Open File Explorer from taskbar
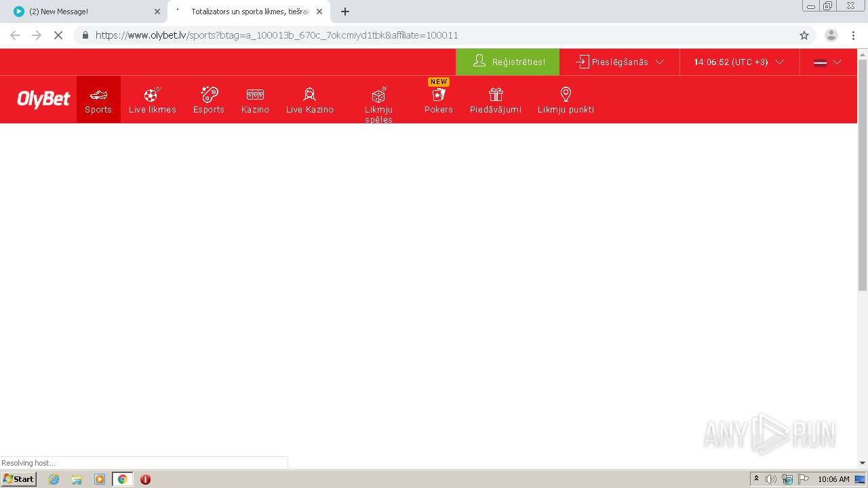 click(77, 479)
